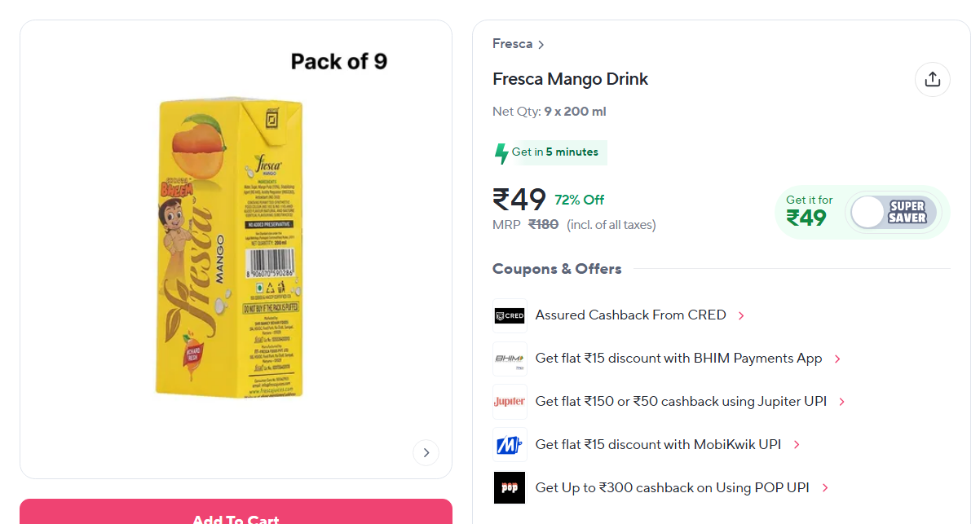
Task: Show next product image with arrow
Action: pos(426,453)
